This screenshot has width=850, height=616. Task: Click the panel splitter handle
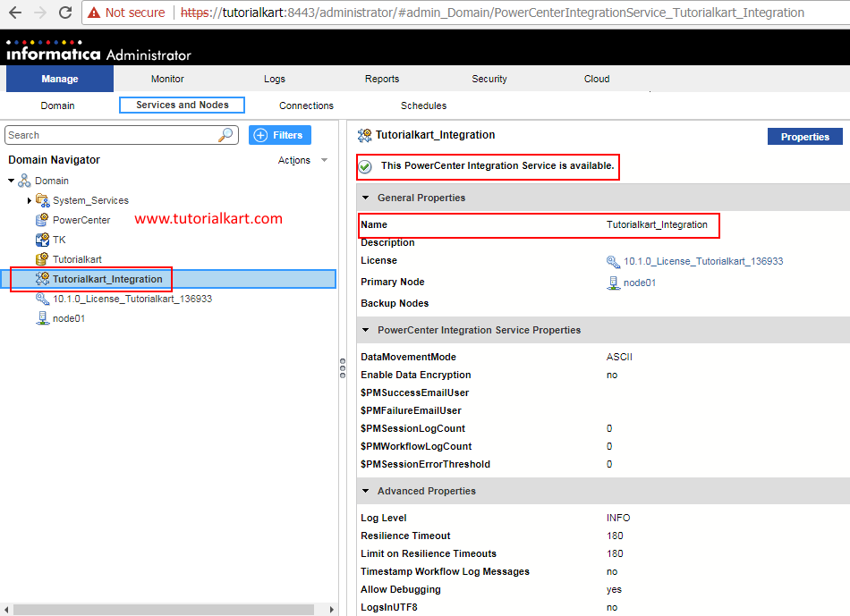(343, 367)
